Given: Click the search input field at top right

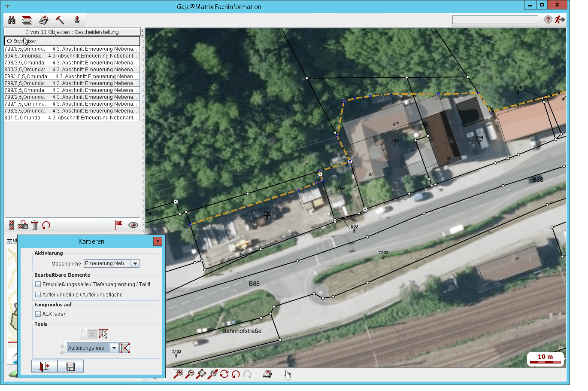Looking at the screenshot, I should [x=495, y=20].
